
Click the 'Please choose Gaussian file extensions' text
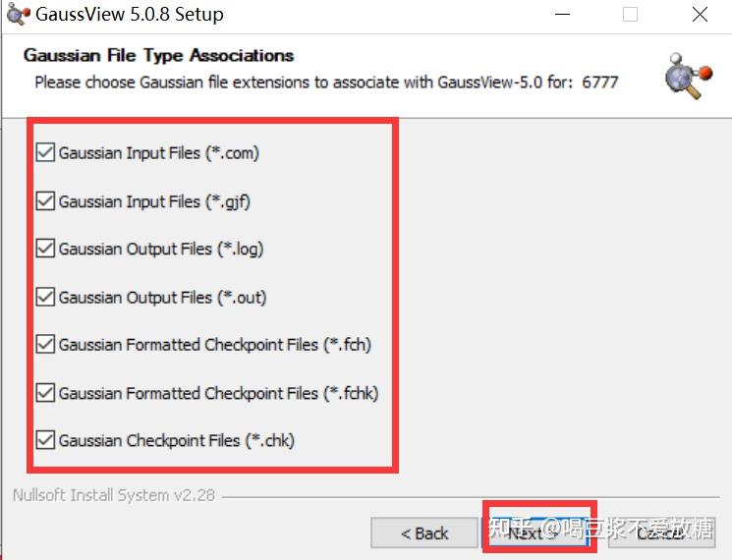326,82
